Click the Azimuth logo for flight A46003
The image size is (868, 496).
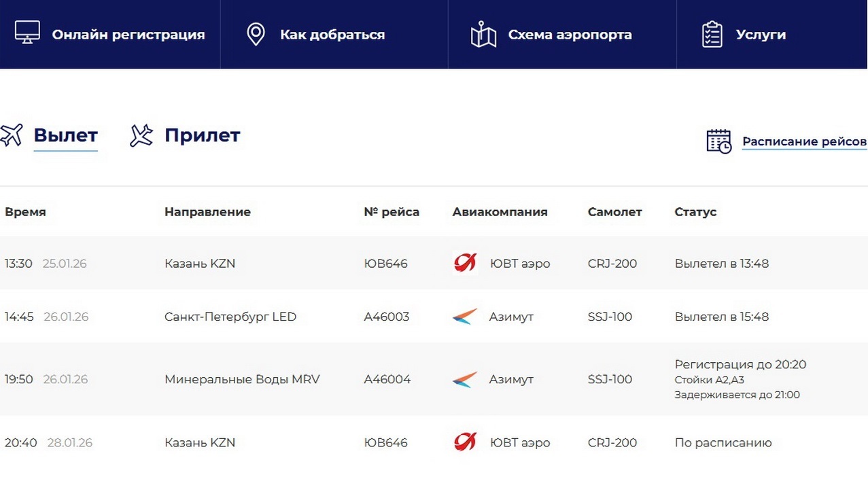click(x=465, y=317)
